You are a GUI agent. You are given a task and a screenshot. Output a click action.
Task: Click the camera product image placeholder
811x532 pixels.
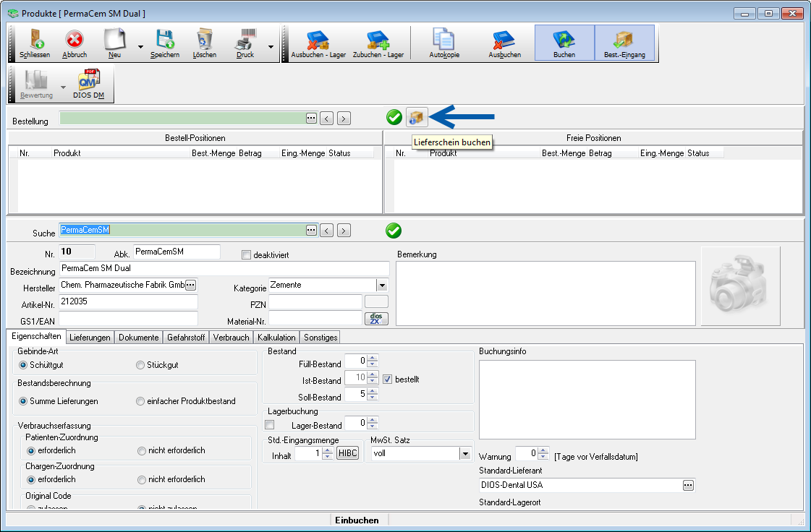click(740, 286)
